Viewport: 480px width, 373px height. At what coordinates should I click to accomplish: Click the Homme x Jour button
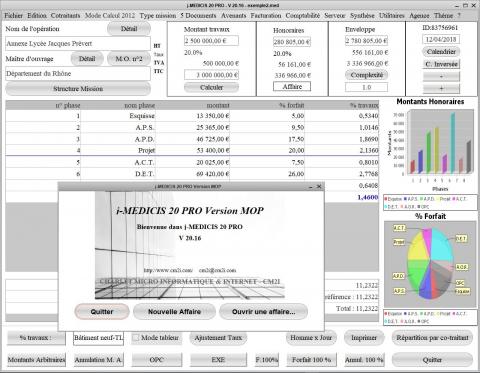311,338
